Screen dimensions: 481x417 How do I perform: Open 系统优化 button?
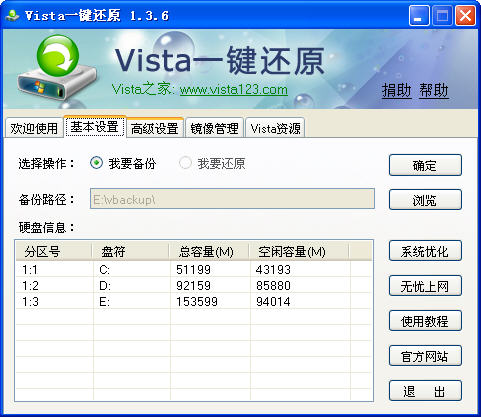425,251
